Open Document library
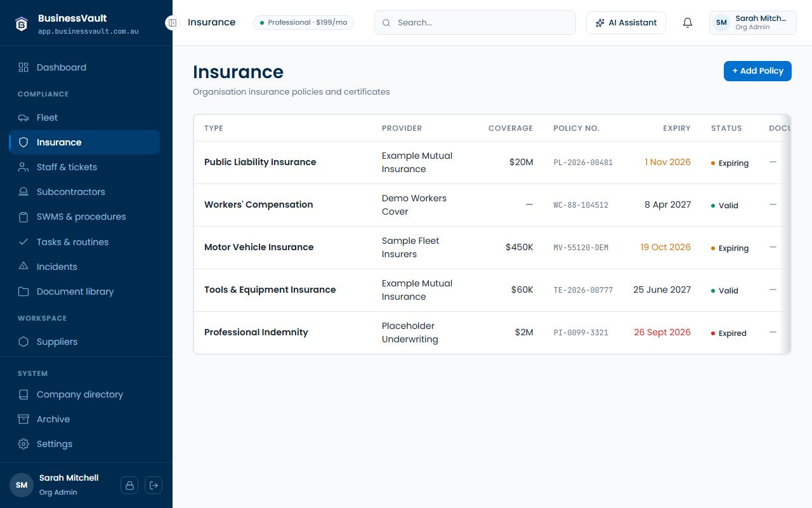Viewport: 812px width, 508px height. click(x=84, y=291)
